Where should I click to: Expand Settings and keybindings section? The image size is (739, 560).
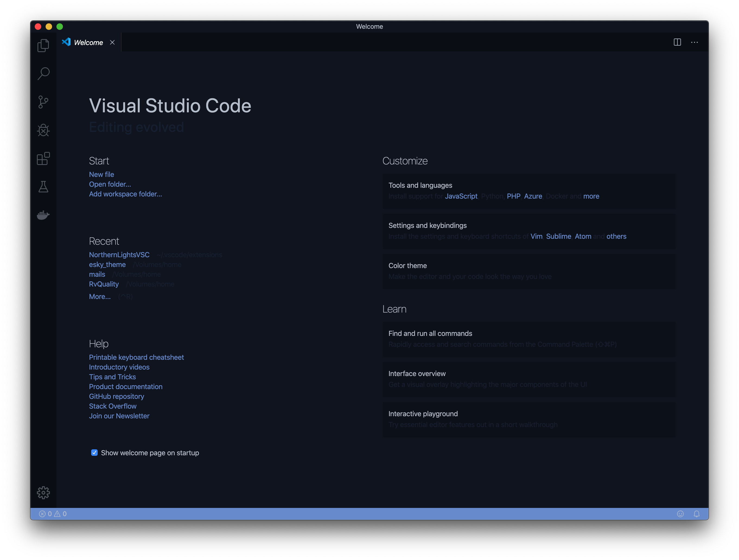click(427, 225)
